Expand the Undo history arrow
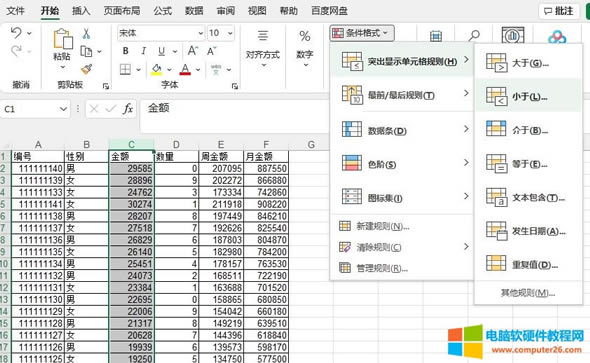 (29, 33)
